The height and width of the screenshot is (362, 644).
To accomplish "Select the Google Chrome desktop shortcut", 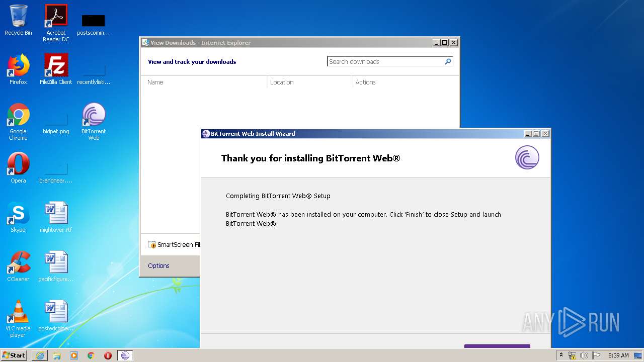I will point(18,122).
